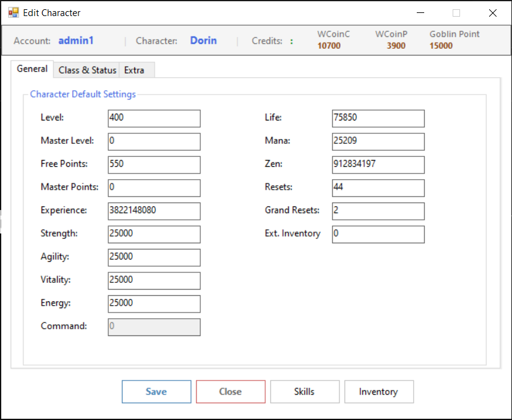512x420 pixels.
Task: Open the Inventory editor
Action: click(378, 392)
